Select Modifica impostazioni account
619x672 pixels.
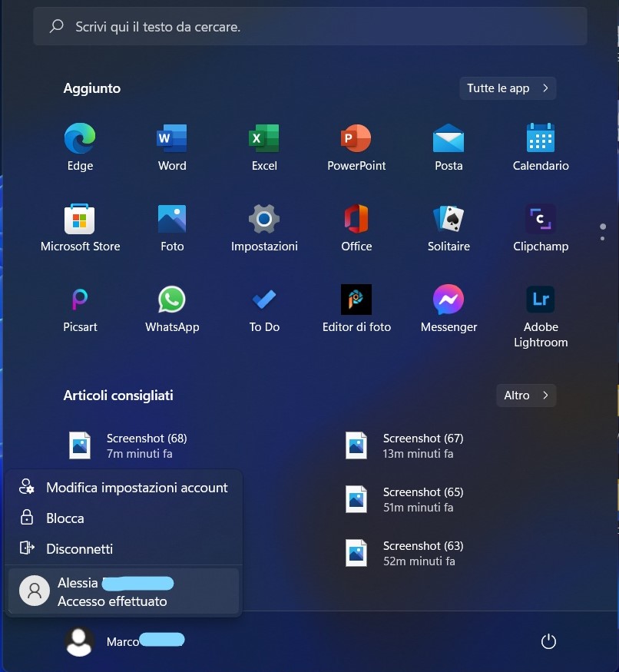[124, 488]
